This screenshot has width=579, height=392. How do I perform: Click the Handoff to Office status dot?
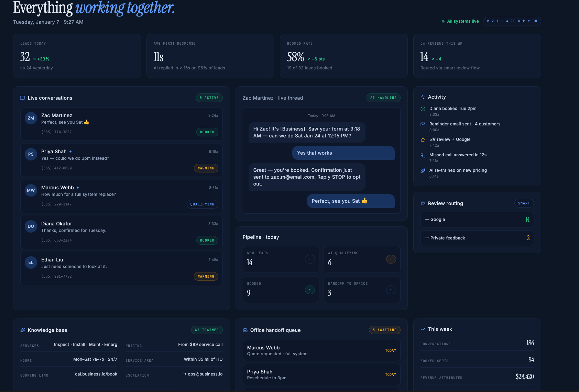(391, 290)
